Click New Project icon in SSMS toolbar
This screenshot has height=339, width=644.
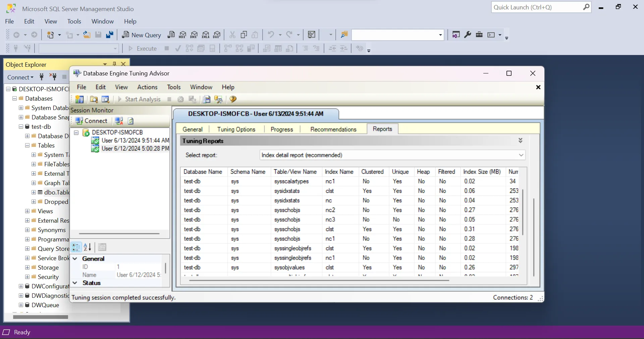point(51,35)
